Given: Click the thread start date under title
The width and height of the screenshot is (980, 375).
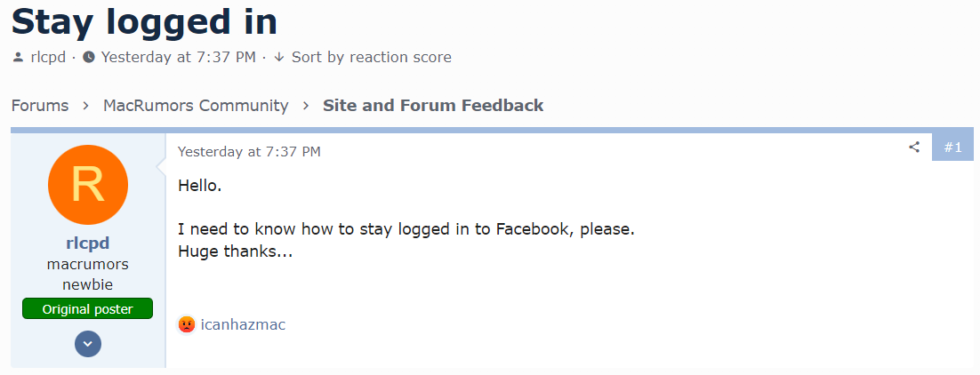Looking at the screenshot, I should [178, 58].
